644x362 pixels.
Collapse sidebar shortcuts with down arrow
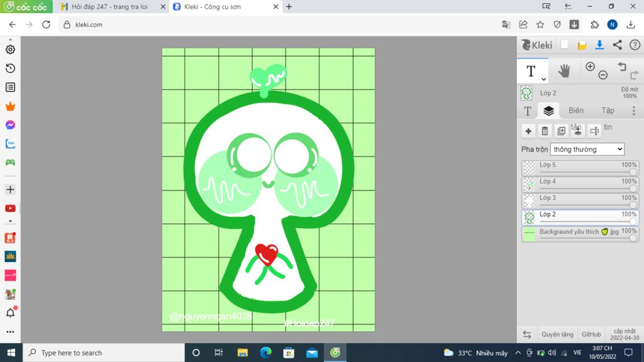point(10,221)
